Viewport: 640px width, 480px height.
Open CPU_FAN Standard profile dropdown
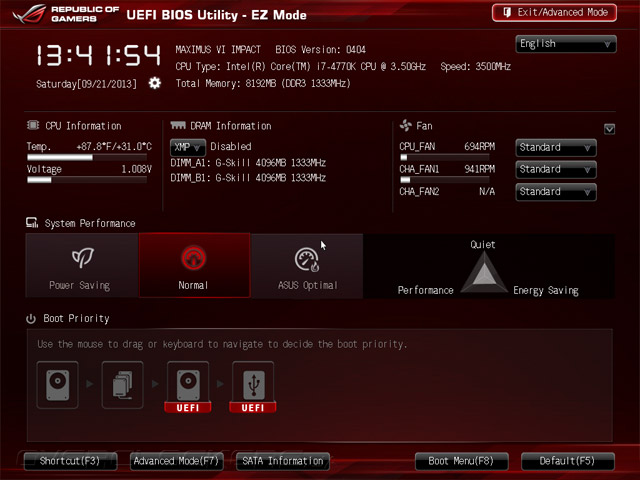(556, 147)
